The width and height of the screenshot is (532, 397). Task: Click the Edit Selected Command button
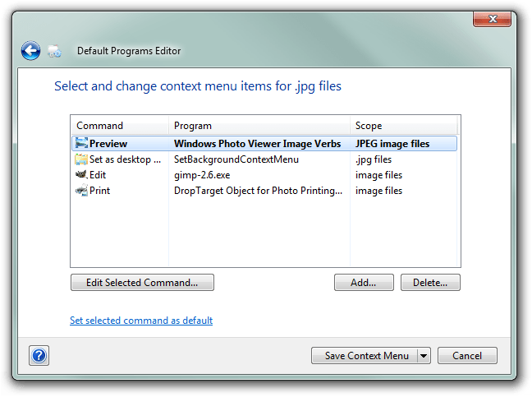pyautogui.click(x=142, y=283)
